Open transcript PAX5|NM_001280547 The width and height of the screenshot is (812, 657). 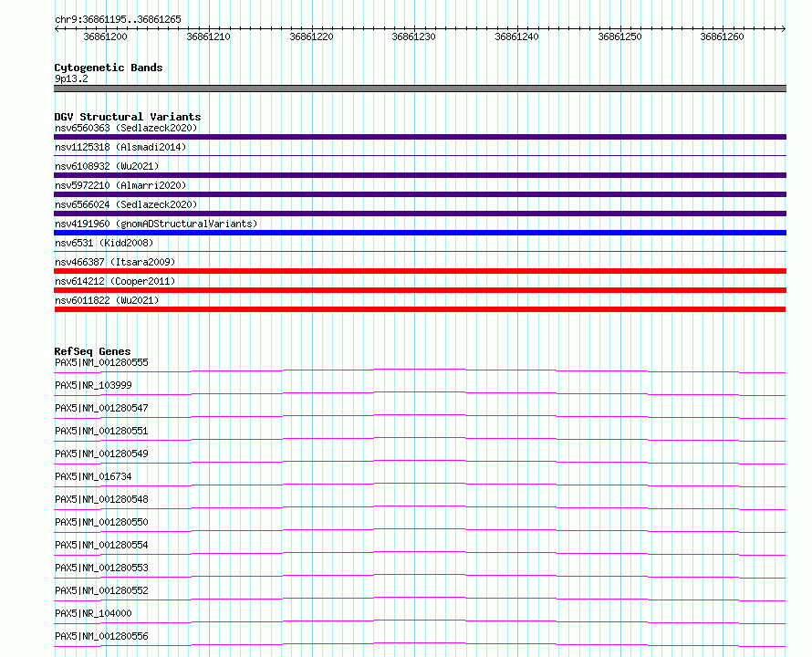(101, 408)
